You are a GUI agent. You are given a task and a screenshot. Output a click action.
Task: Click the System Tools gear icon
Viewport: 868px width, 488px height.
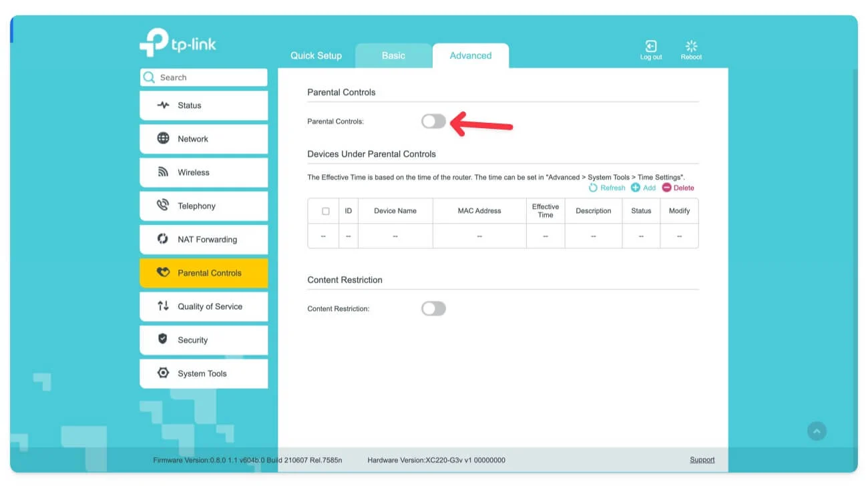(163, 373)
